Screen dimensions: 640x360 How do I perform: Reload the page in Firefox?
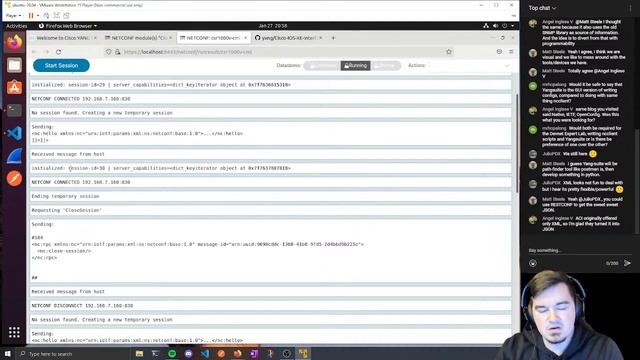[58, 52]
